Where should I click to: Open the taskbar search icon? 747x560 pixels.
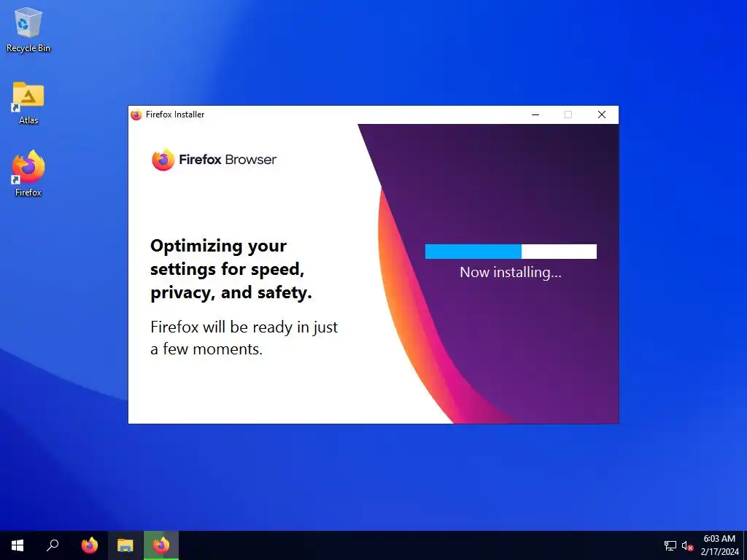click(x=53, y=545)
